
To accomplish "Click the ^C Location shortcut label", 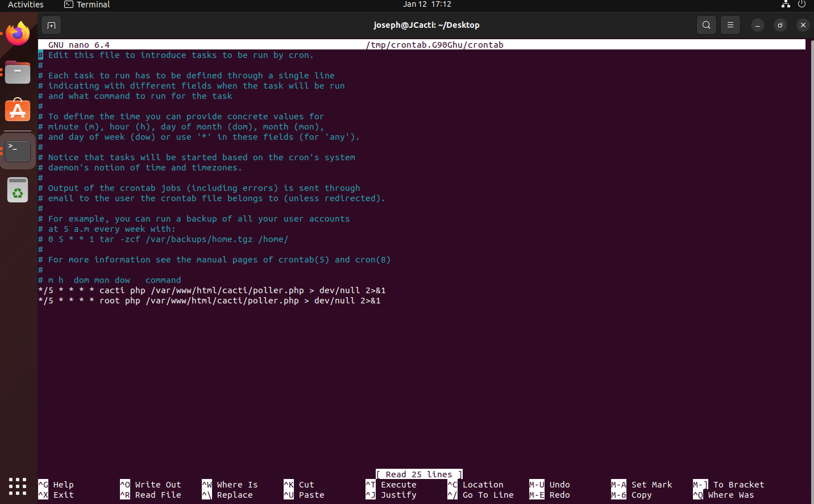I will click(475, 485).
